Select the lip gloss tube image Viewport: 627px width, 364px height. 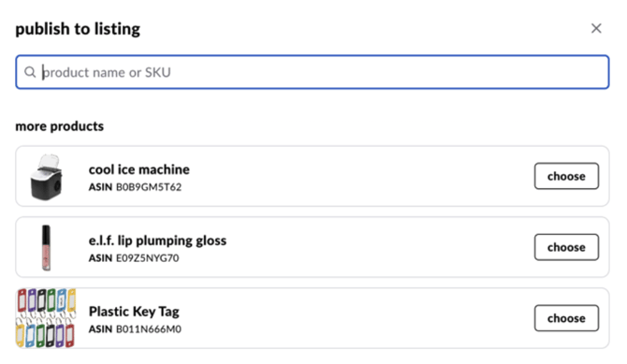coord(47,248)
